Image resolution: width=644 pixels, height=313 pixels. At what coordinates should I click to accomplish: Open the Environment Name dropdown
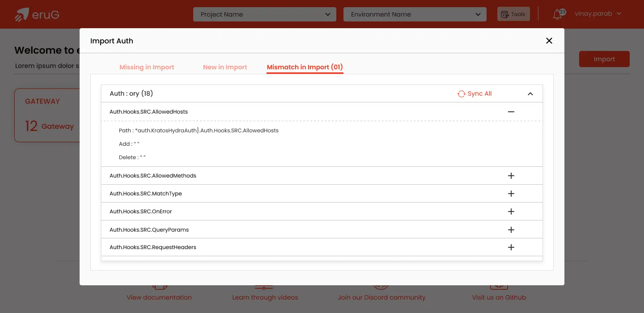point(415,14)
